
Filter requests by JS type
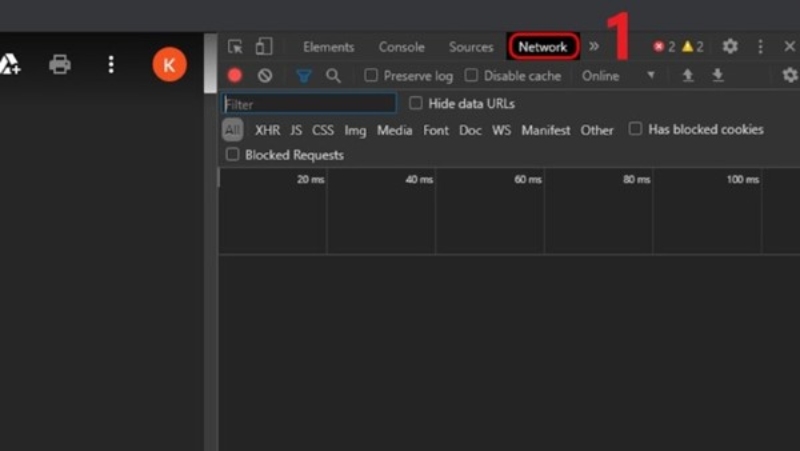[x=296, y=130]
